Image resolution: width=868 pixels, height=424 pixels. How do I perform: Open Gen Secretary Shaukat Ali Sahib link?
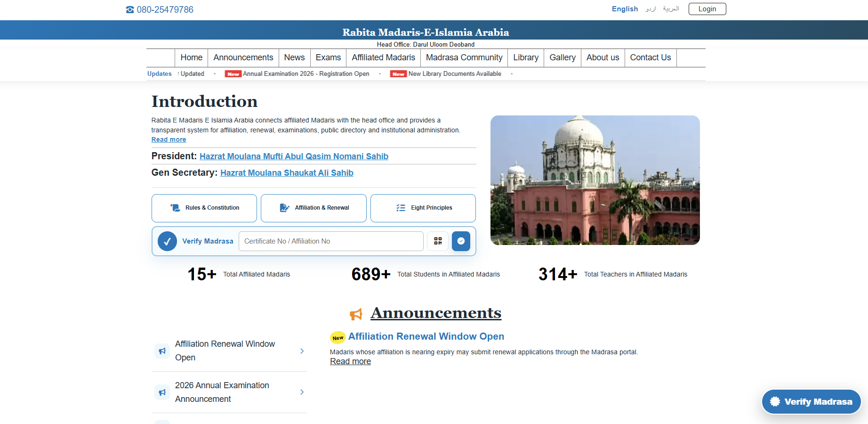click(287, 173)
